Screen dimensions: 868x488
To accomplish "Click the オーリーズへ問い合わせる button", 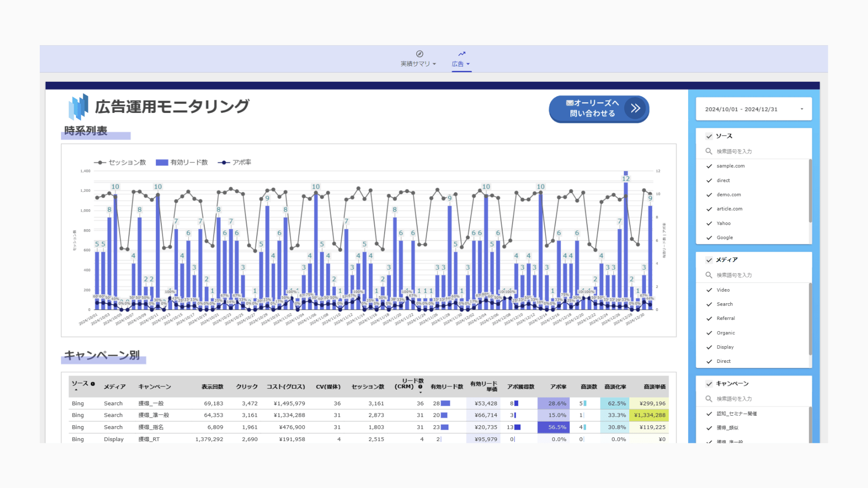I will (x=592, y=108).
